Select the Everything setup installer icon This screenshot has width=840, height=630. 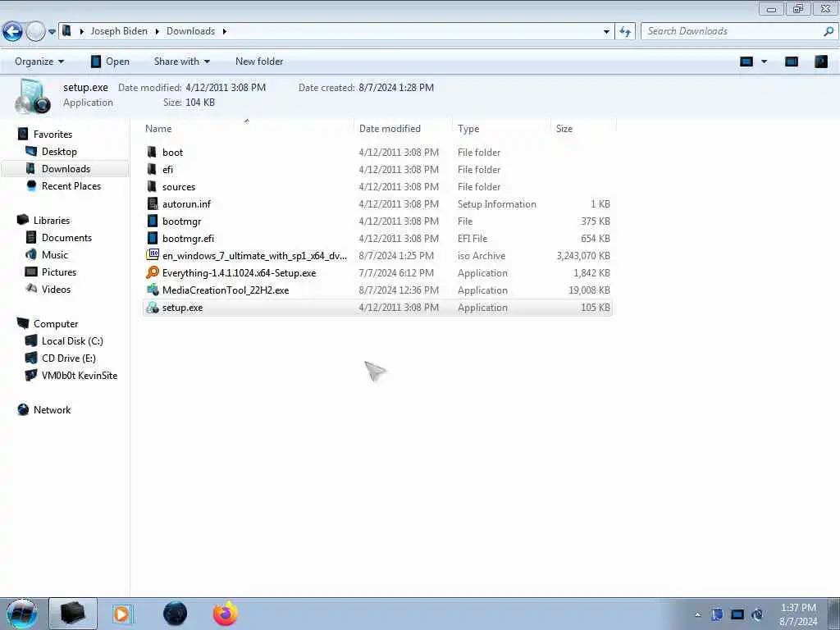153,272
